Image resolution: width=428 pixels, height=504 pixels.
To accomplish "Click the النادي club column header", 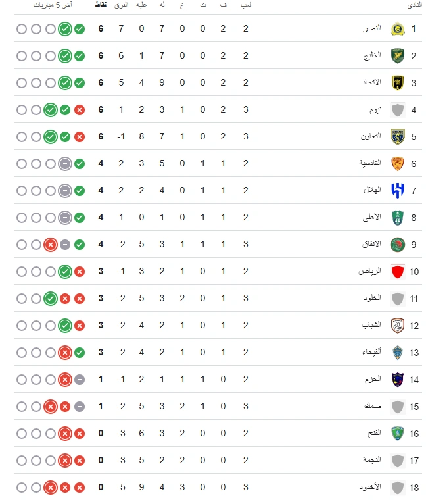I will tap(414, 5).
